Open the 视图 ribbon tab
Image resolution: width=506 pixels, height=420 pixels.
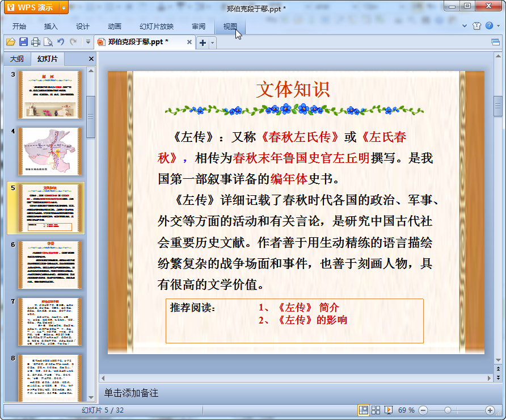pyautogui.click(x=230, y=27)
